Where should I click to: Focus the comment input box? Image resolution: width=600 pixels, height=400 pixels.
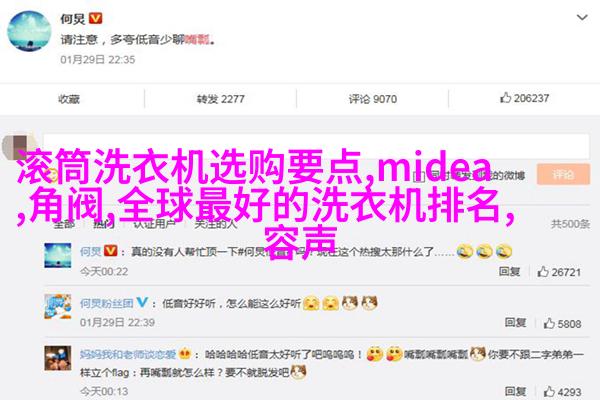tap(316, 146)
